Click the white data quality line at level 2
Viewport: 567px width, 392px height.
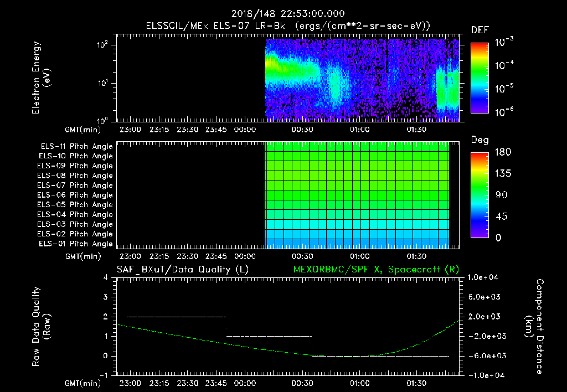click(x=176, y=317)
